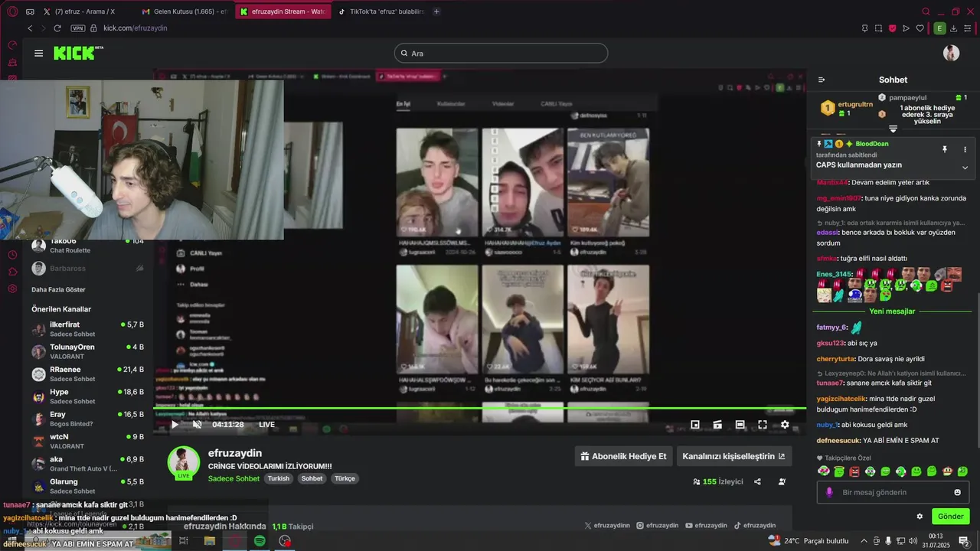Collapse the Sohbet chat panel

[x=822, y=80]
